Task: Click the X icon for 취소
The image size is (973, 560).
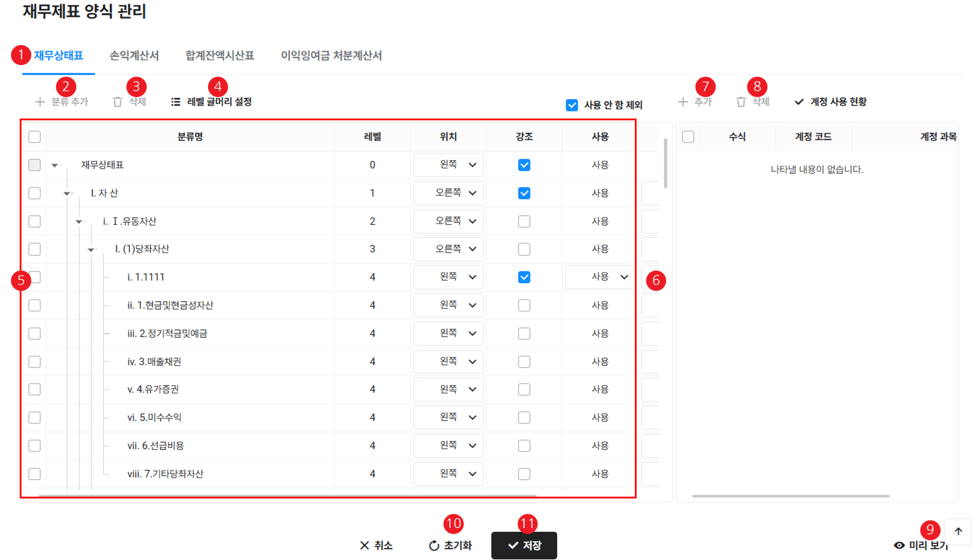Action: pyautogui.click(x=364, y=545)
